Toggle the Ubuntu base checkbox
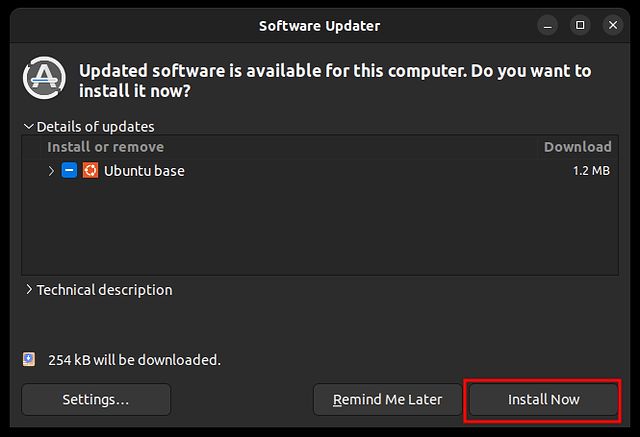The image size is (640, 437). 69,171
